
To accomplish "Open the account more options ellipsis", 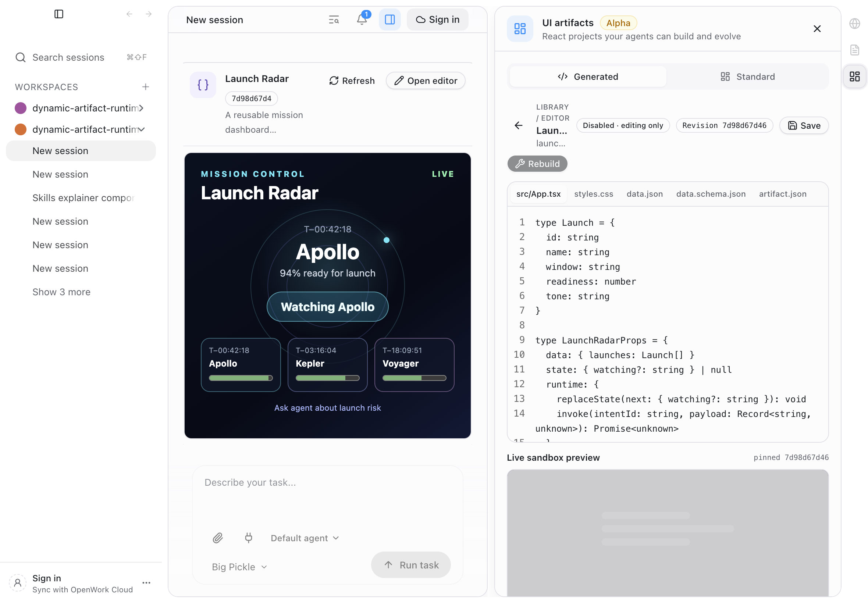I will click(x=147, y=584).
